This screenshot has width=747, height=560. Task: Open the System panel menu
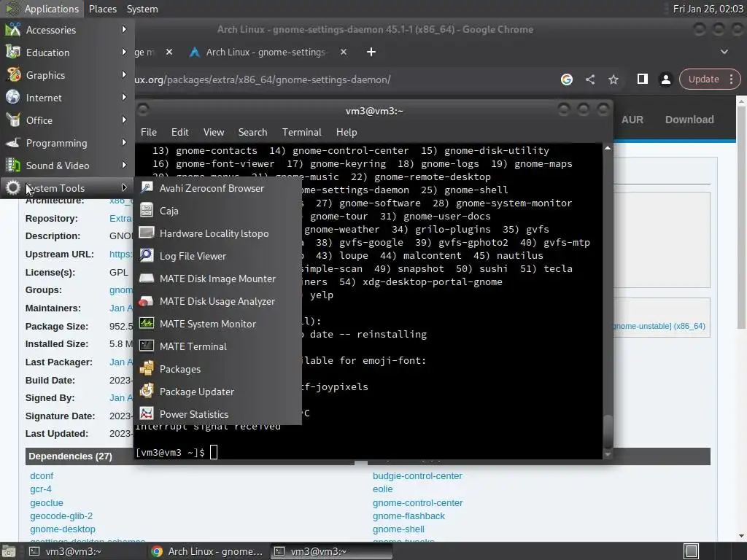pos(142,9)
